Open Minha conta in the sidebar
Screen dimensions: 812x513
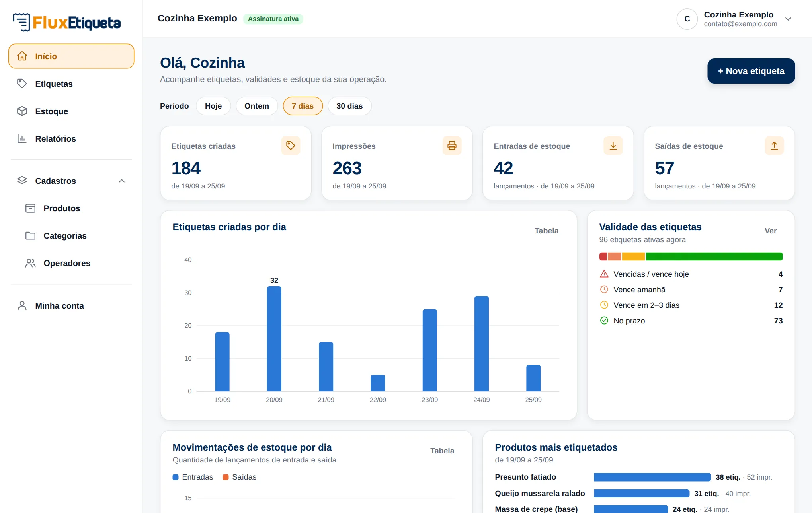click(71, 305)
